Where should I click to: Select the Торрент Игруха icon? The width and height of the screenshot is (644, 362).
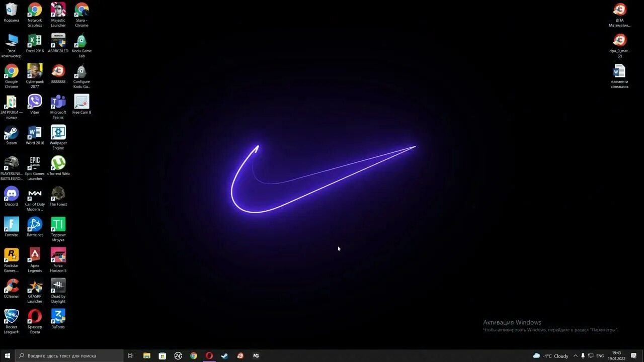click(58, 230)
